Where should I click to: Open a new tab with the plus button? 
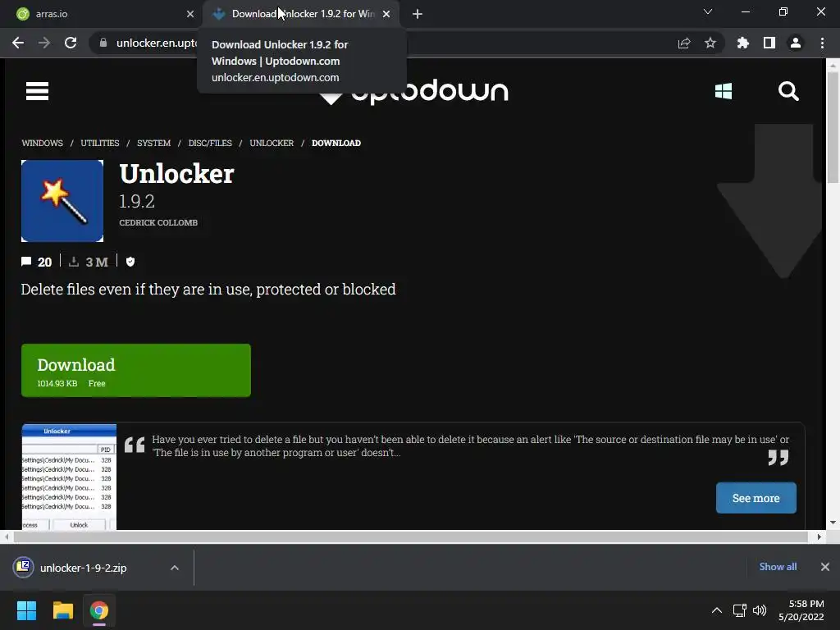pyautogui.click(x=418, y=14)
